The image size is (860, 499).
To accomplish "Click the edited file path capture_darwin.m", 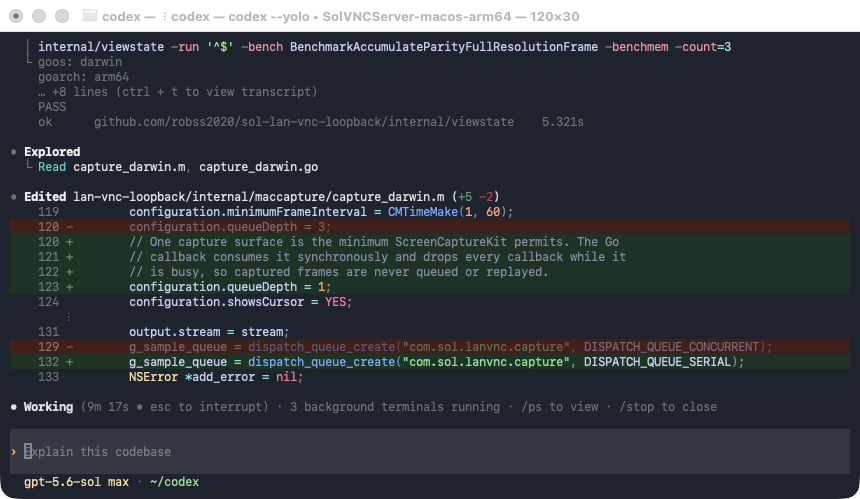I will coord(259,197).
